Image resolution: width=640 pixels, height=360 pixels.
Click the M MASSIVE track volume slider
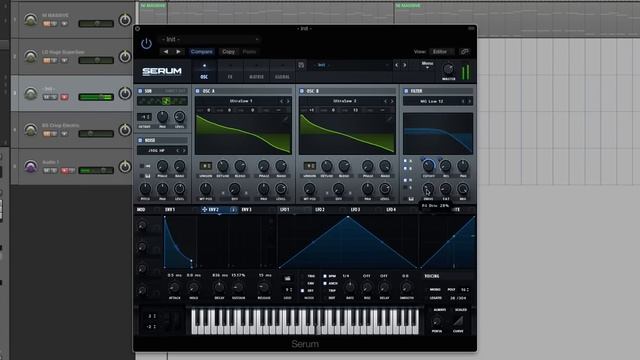pos(96,24)
